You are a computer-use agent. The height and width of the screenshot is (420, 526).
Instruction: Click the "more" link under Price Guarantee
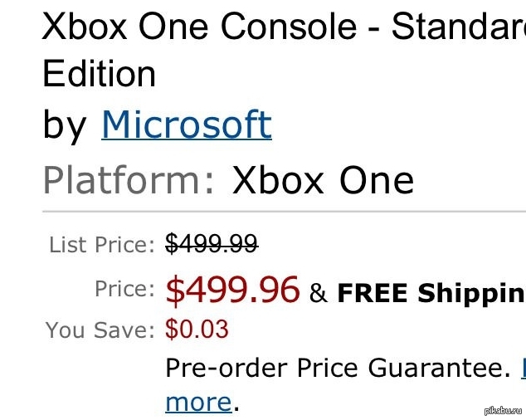coord(198,402)
